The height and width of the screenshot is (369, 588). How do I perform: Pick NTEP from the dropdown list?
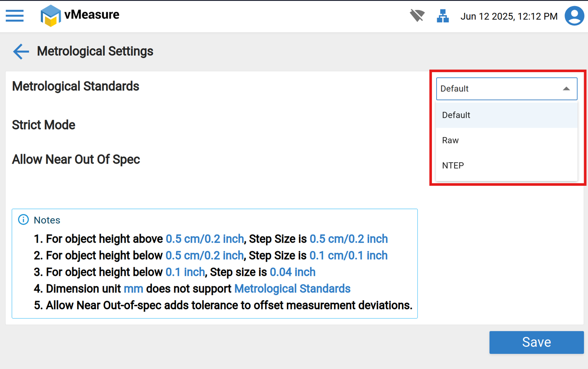pos(453,166)
